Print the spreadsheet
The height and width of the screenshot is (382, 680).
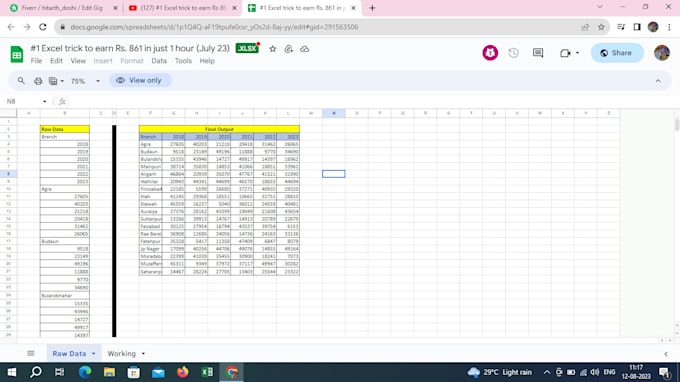tap(38, 81)
